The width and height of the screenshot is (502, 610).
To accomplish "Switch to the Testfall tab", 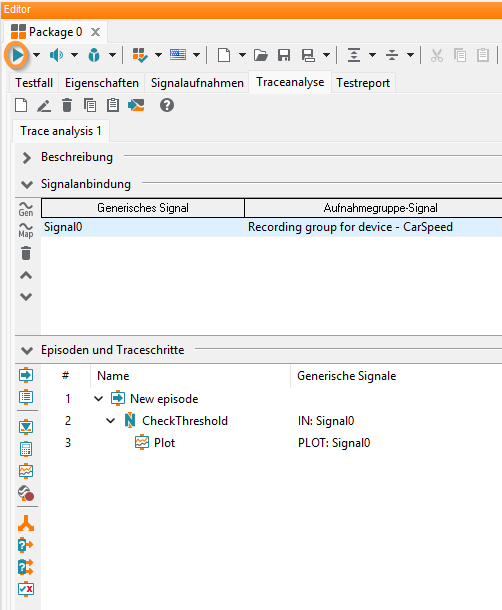I will pos(34,83).
